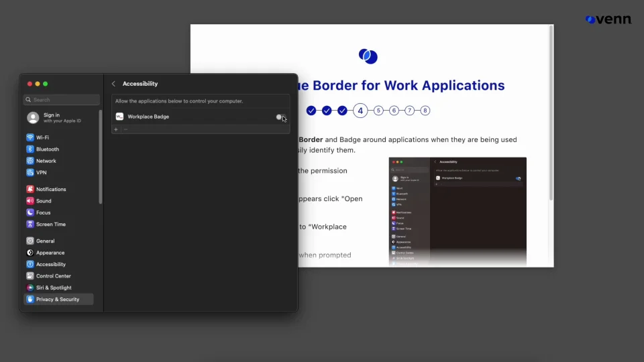
Task: Jump to step 6 in the progress indicator
Action: [x=394, y=111]
